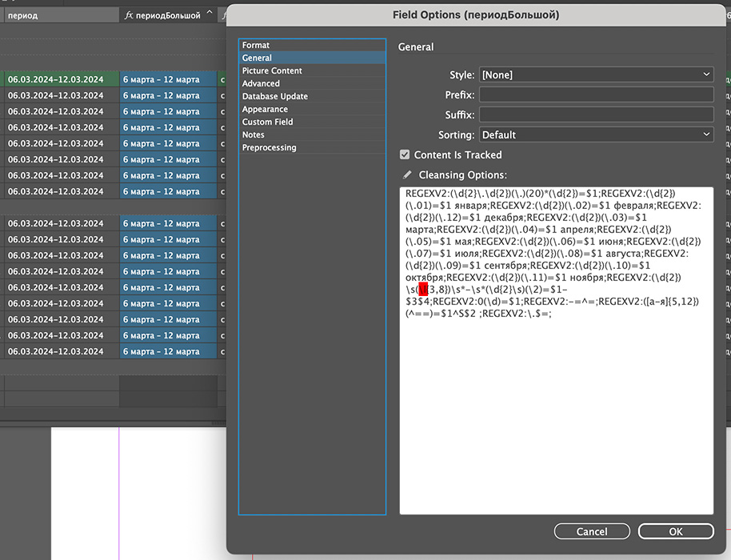Image resolution: width=731 pixels, height=560 pixels.
Task: Select Custom Field in the options list
Action: click(x=312, y=122)
